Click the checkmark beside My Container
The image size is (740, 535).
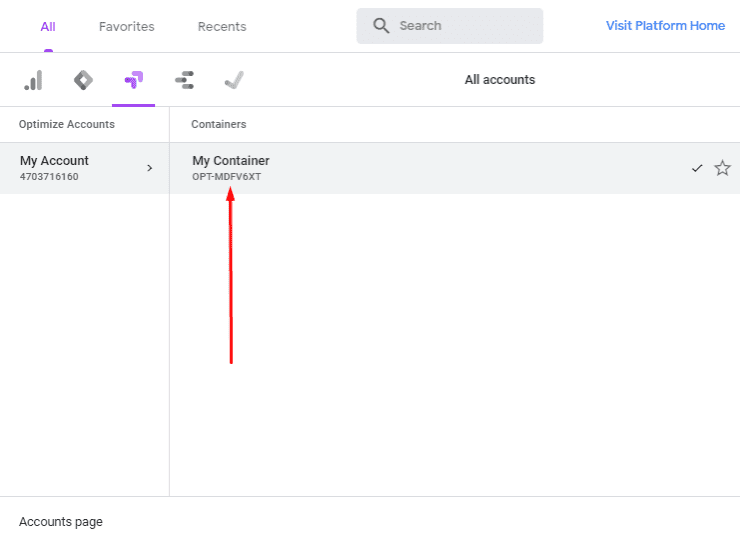[x=697, y=168]
